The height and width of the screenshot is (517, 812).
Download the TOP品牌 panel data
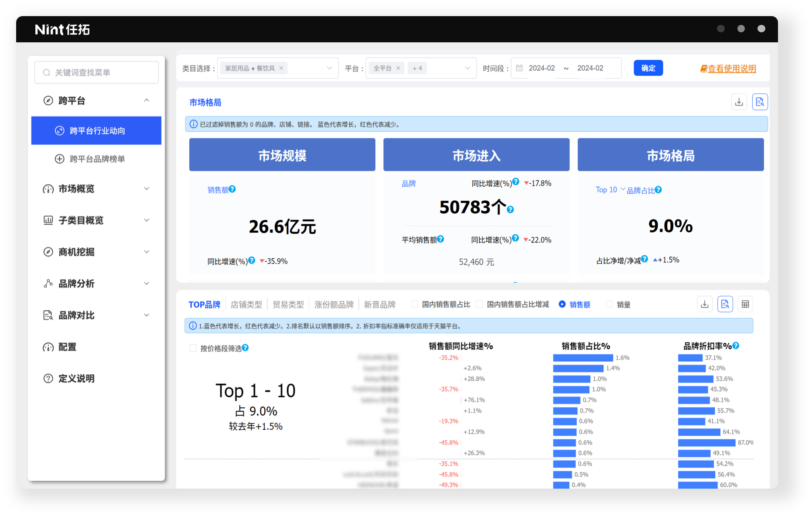click(x=704, y=305)
